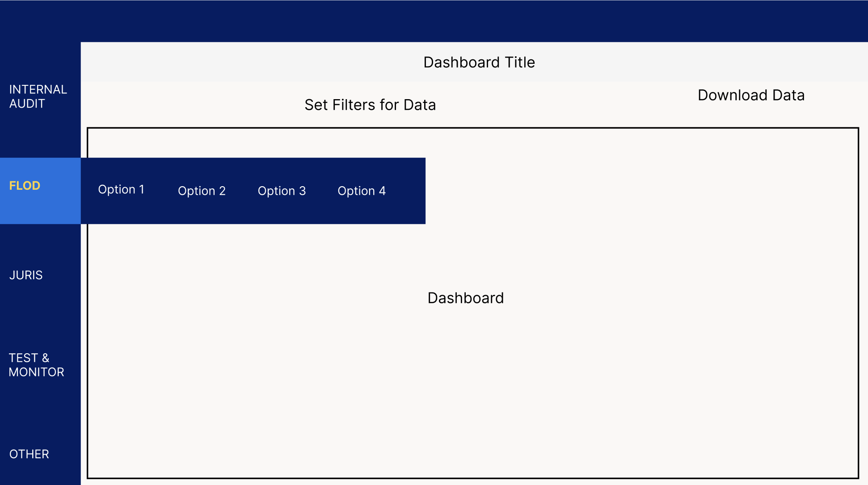The image size is (868, 485).
Task: Open the TEST & MONITOR section
Action: click(x=36, y=365)
